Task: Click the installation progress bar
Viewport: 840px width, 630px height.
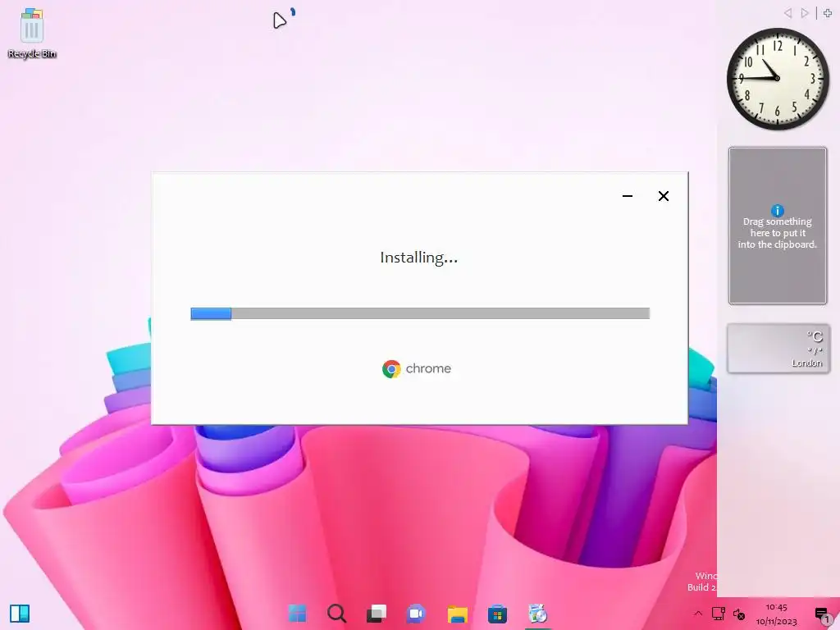Action: pyautogui.click(x=420, y=313)
